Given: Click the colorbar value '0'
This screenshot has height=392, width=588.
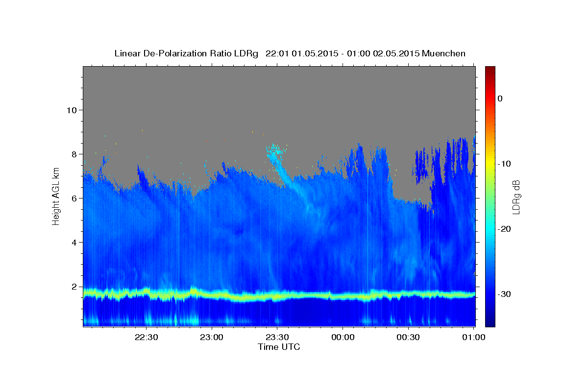Looking at the screenshot, I should (x=500, y=98).
